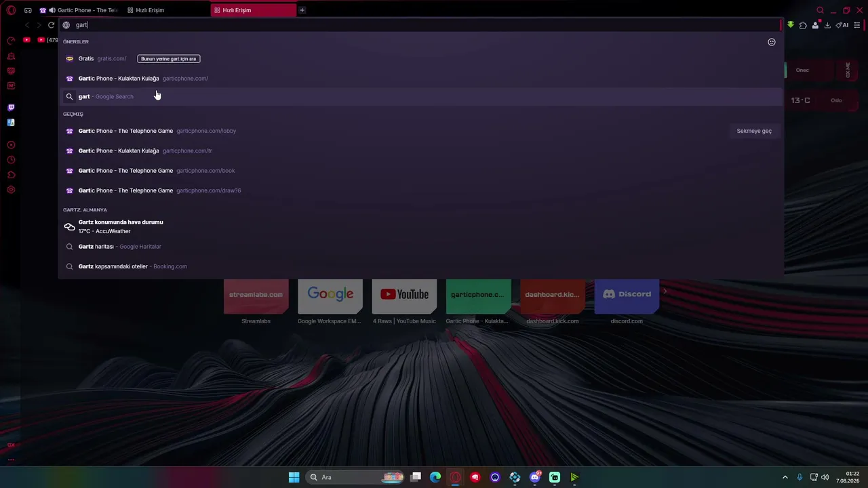Click the next speed dial page arrow
Screen dimensions: 868x488
[x=665, y=291]
